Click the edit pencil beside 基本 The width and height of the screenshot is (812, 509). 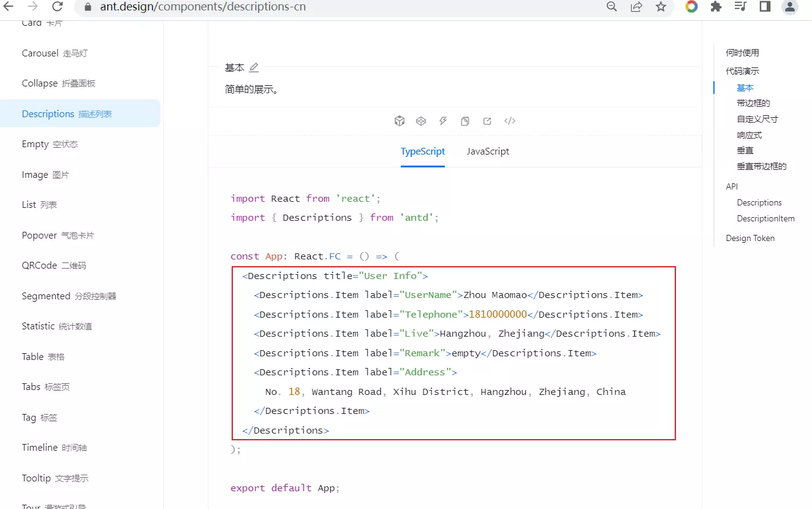tap(254, 67)
